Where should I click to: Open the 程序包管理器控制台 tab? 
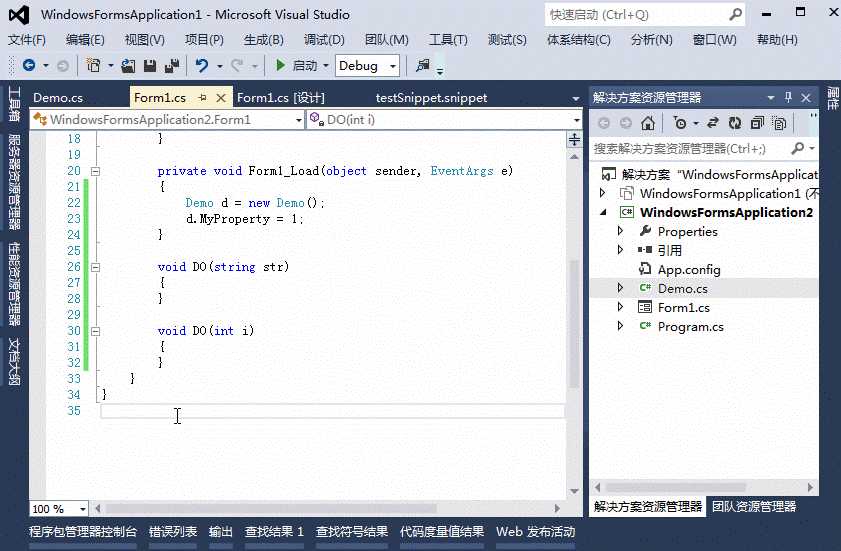point(83,532)
